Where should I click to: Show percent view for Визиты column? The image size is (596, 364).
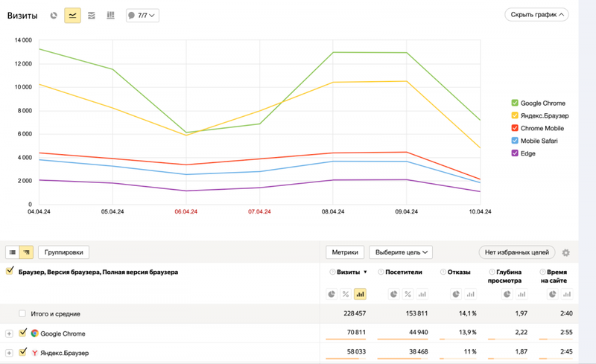[x=346, y=294]
